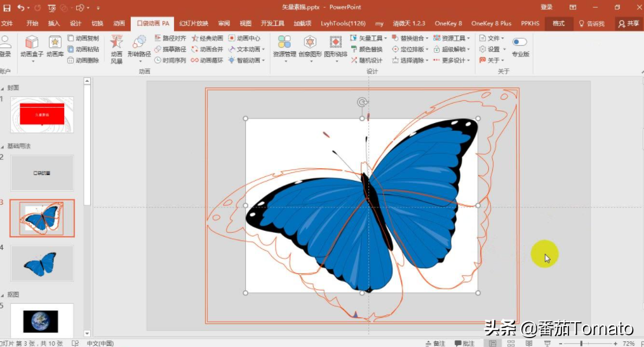Collapse the 封面 section in slide panel
644x347 pixels.
[3, 88]
